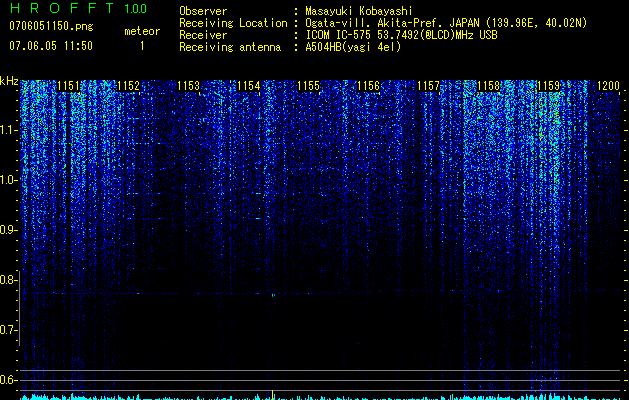Click the 1153 time marker

(x=188, y=85)
